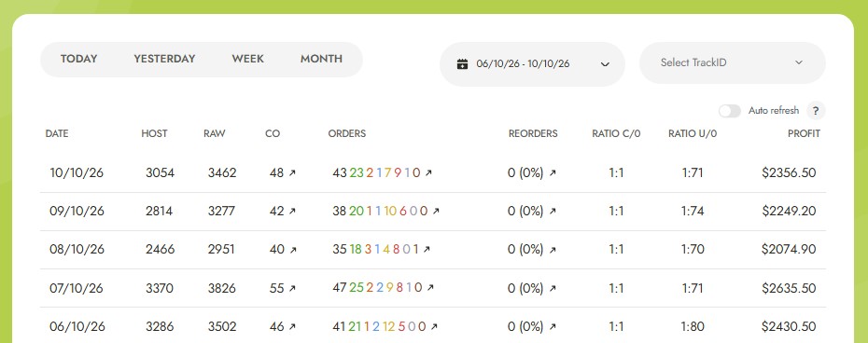
Task: Open reorders arrow for 06/10/26 row
Action: 553,327
